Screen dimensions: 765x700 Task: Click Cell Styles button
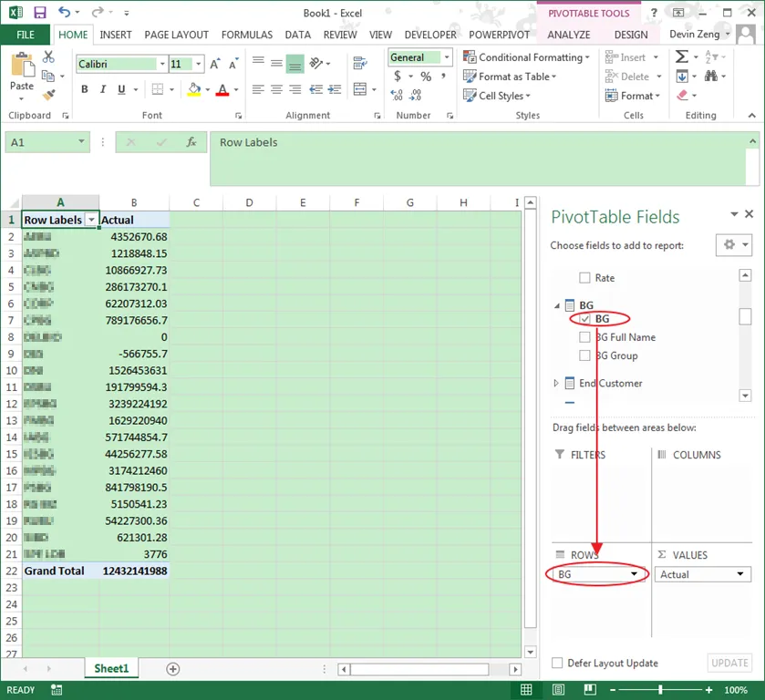click(x=497, y=96)
